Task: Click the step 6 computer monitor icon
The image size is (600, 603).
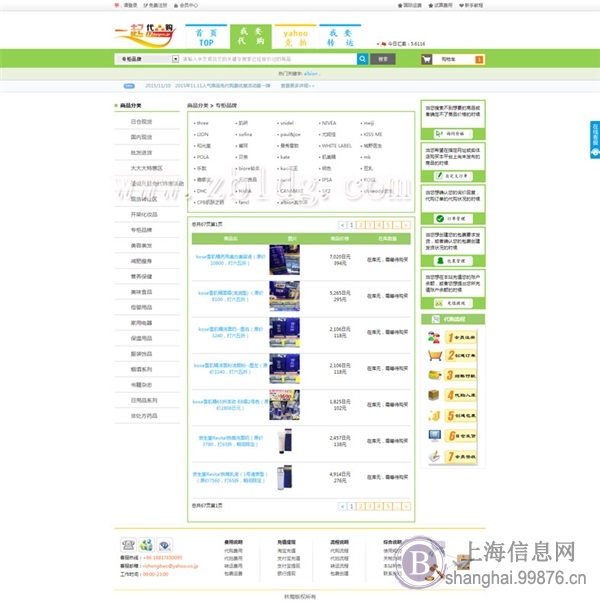Action: tap(435, 436)
